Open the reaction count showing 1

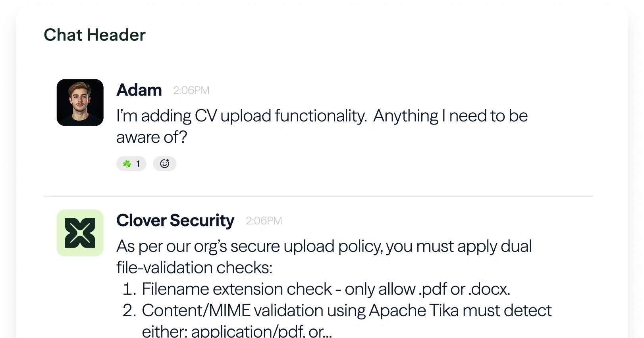[x=137, y=163]
